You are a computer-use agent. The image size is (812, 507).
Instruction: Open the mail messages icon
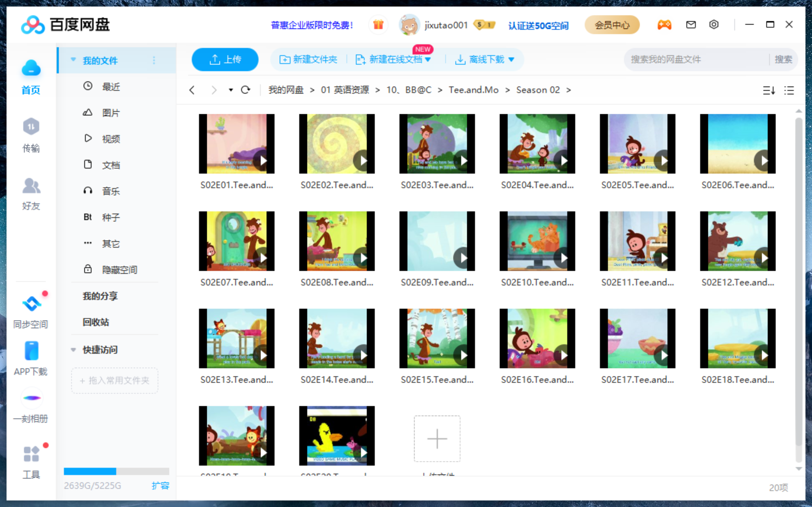tap(691, 25)
